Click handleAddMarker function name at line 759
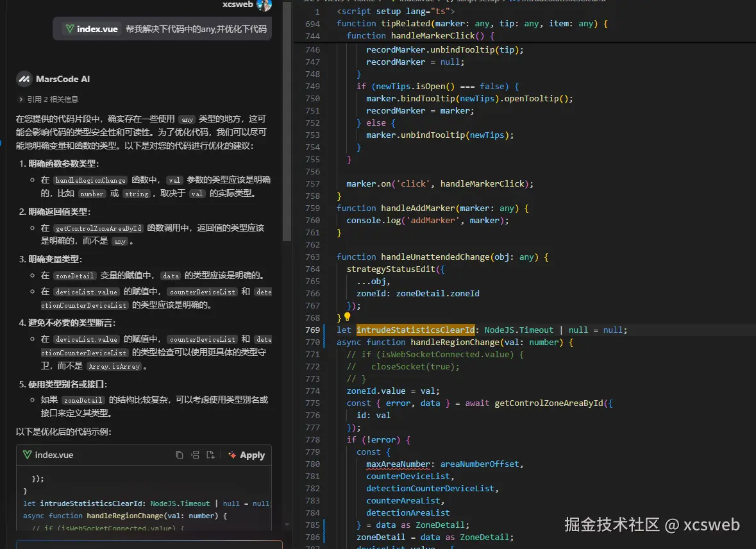Screen dimensions: 756x549 click(418, 208)
